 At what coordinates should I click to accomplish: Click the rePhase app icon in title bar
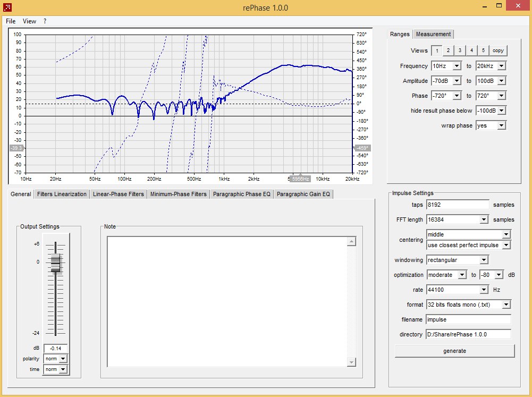pyautogui.click(x=7, y=7)
